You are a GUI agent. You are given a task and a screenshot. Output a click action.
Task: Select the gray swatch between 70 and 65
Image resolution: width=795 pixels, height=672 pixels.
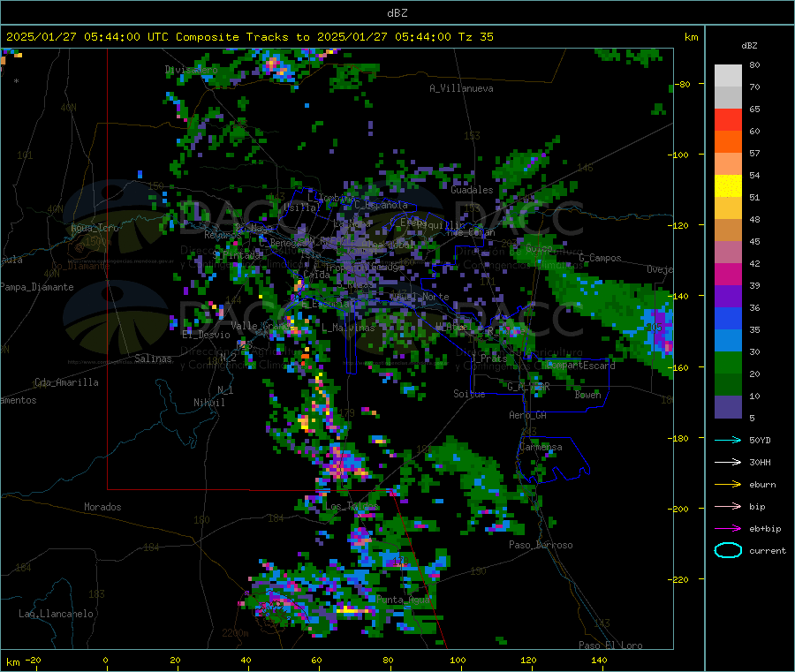[728, 98]
